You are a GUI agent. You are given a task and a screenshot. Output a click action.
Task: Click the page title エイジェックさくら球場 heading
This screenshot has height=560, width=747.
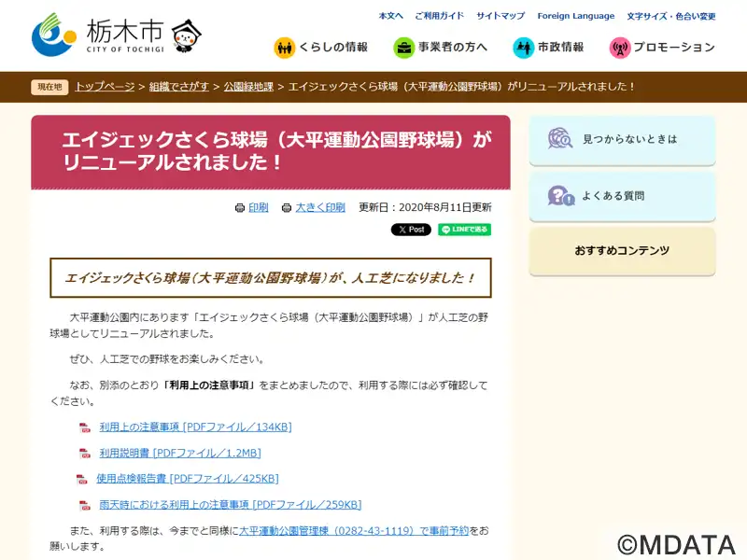pyautogui.click(x=277, y=151)
